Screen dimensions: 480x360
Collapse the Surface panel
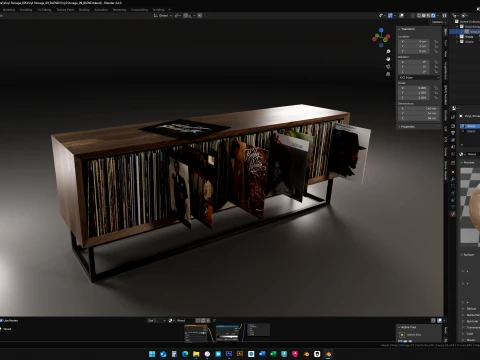461,255
